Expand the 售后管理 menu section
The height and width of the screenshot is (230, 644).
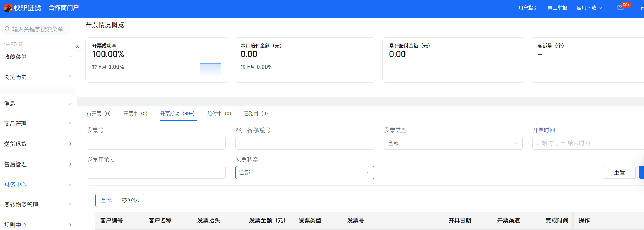pos(38,164)
